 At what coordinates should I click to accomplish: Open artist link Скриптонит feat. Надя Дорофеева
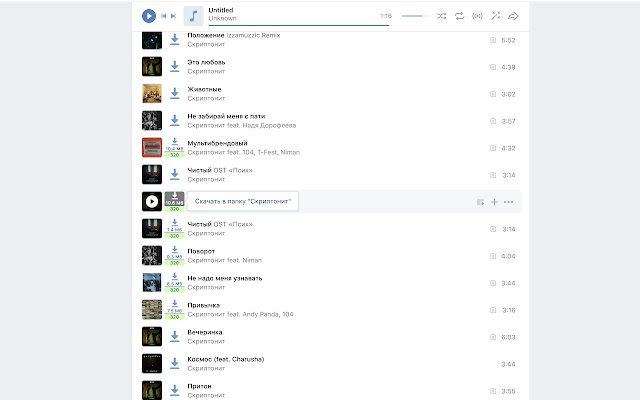coord(242,125)
